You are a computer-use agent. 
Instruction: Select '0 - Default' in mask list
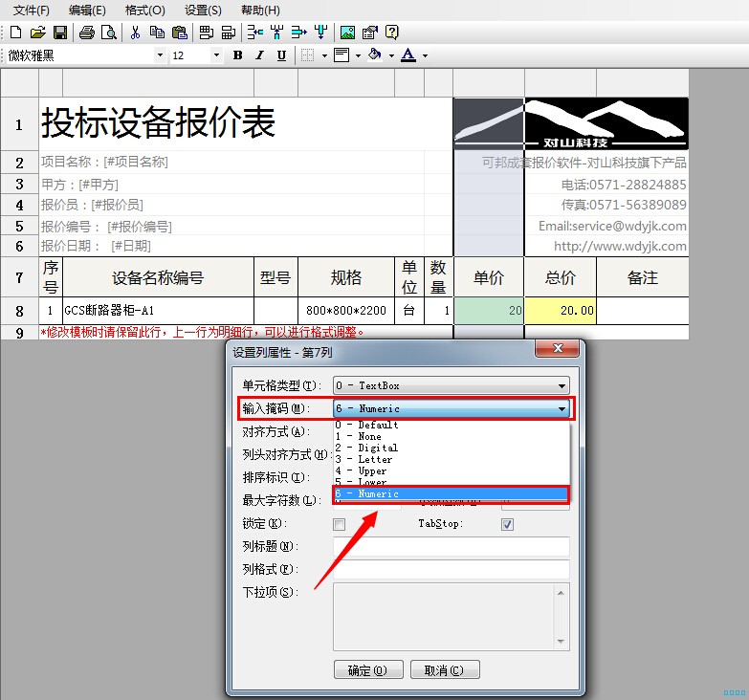(451, 425)
